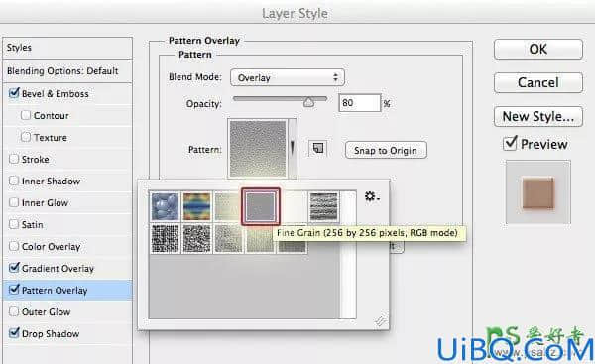Enable the Inner Shadow checkbox
595x364 pixels.
(14, 181)
